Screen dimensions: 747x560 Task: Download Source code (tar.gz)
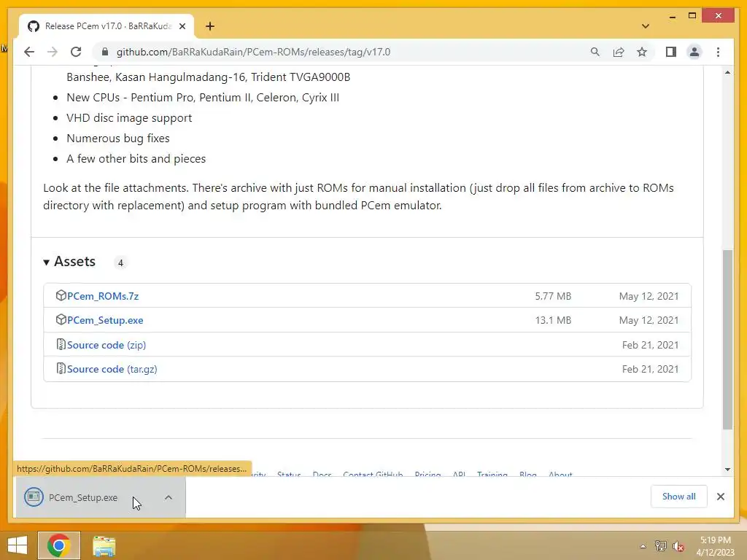[112, 369]
